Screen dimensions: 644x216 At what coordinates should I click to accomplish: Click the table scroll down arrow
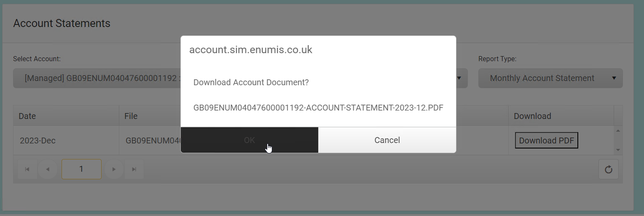(x=618, y=150)
